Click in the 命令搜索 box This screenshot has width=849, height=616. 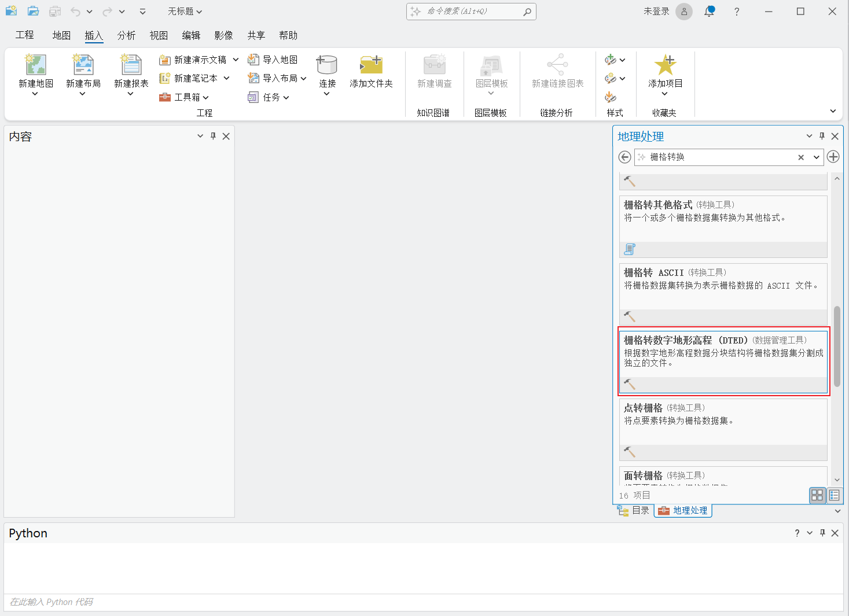point(471,12)
